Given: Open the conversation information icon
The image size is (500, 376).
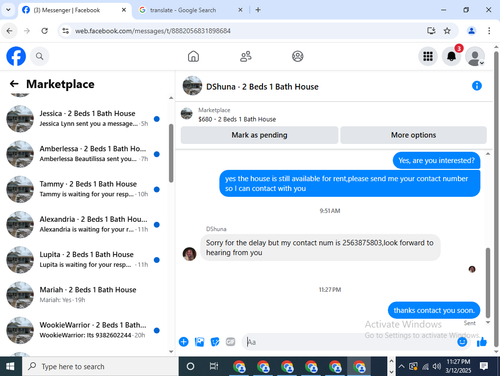Looking at the screenshot, I should click(x=477, y=86).
